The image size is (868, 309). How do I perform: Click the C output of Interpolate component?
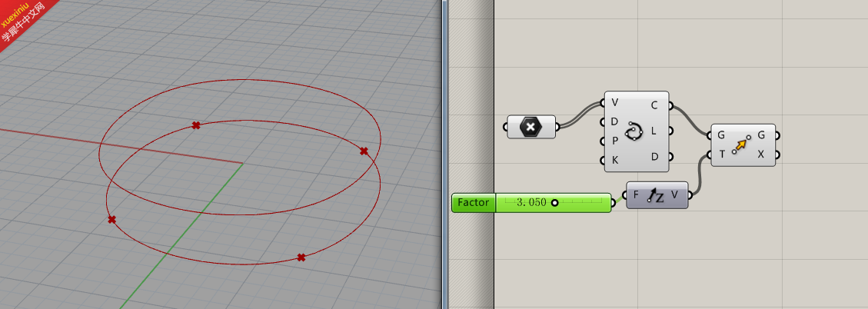pos(654,105)
